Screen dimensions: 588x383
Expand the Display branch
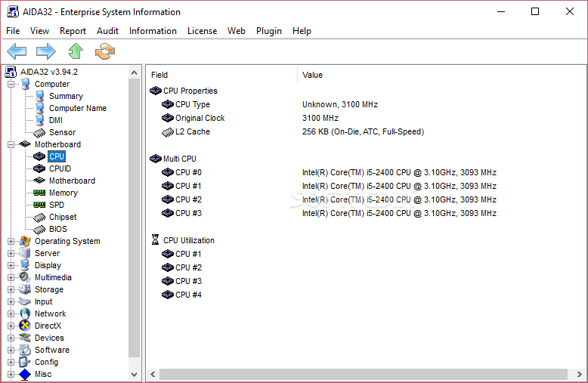11,265
